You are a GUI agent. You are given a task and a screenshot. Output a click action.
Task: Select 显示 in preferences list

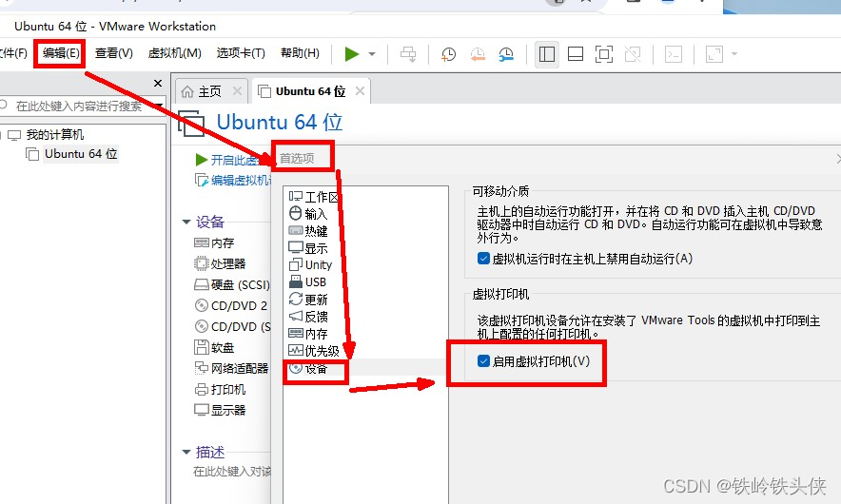click(x=308, y=248)
